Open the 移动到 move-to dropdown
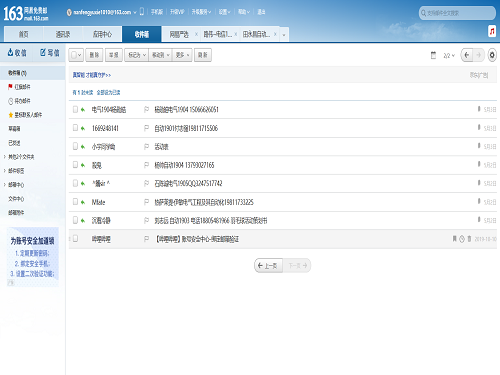This screenshot has height=375, width=500. 161,55
